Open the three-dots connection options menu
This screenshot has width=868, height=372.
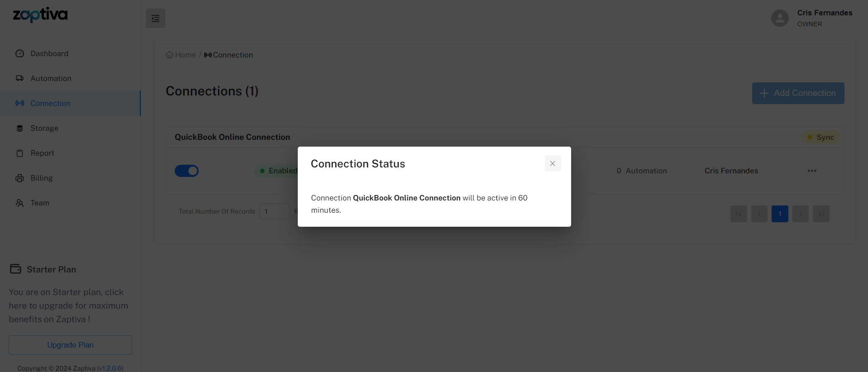tap(812, 171)
